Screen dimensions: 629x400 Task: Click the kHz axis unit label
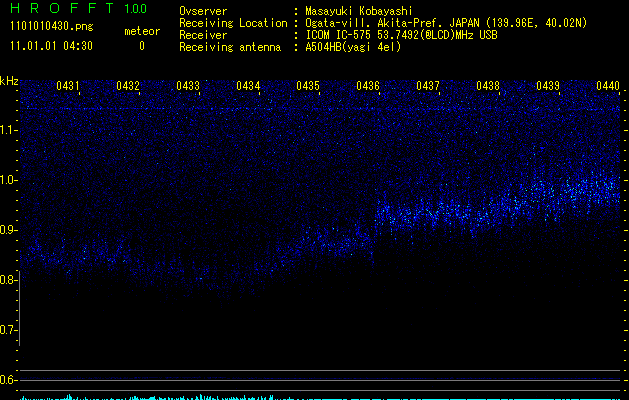9,81
